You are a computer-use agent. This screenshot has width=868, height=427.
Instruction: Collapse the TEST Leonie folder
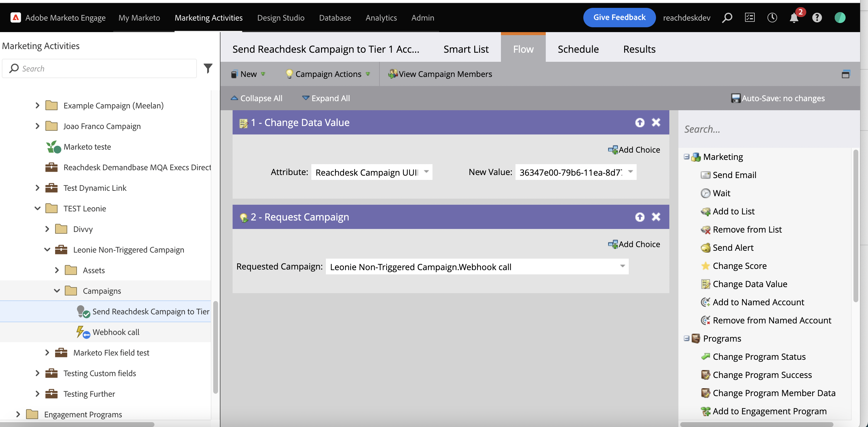[37, 208]
